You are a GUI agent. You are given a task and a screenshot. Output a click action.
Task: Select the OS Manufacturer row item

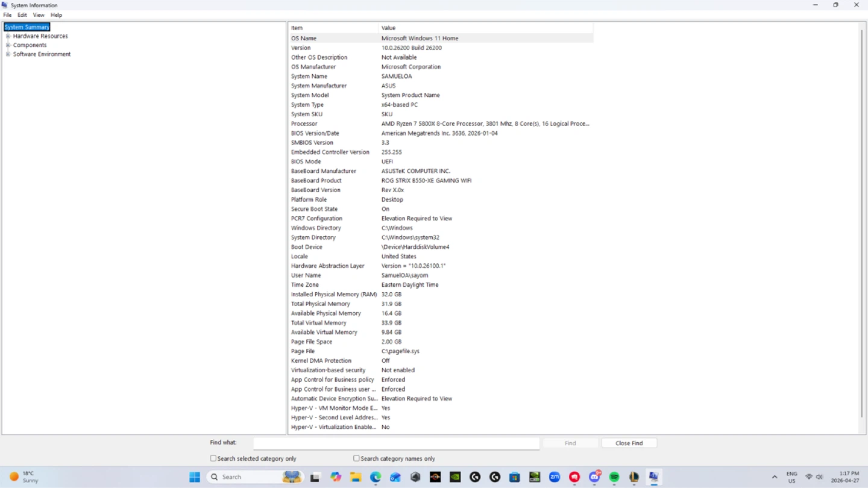coord(313,67)
